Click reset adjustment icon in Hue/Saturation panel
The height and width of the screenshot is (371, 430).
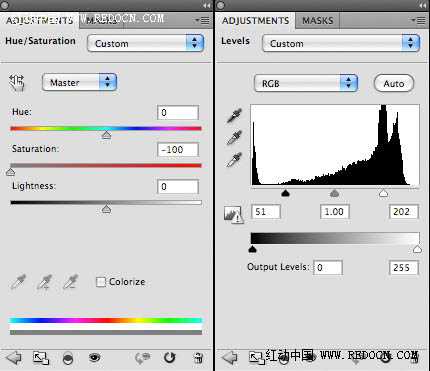coord(170,358)
